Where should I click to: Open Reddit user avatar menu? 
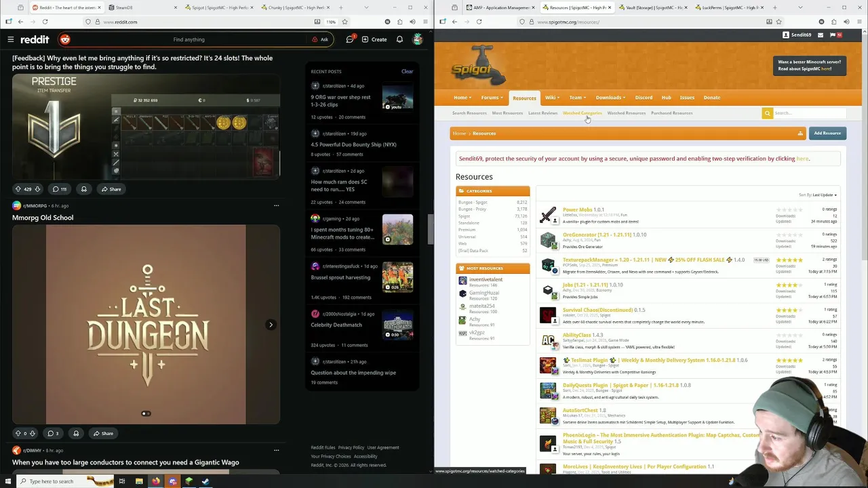pyautogui.click(x=418, y=39)
